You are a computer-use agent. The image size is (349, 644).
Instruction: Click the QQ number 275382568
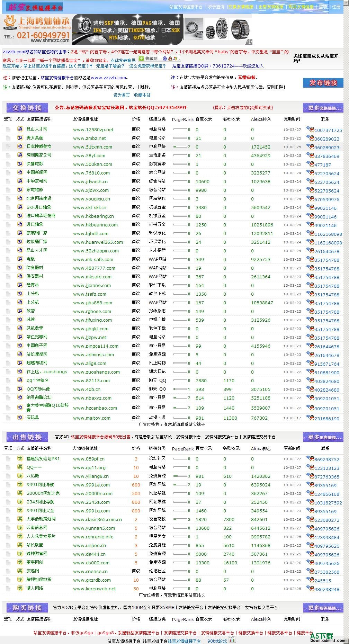[x=326, y=572]
